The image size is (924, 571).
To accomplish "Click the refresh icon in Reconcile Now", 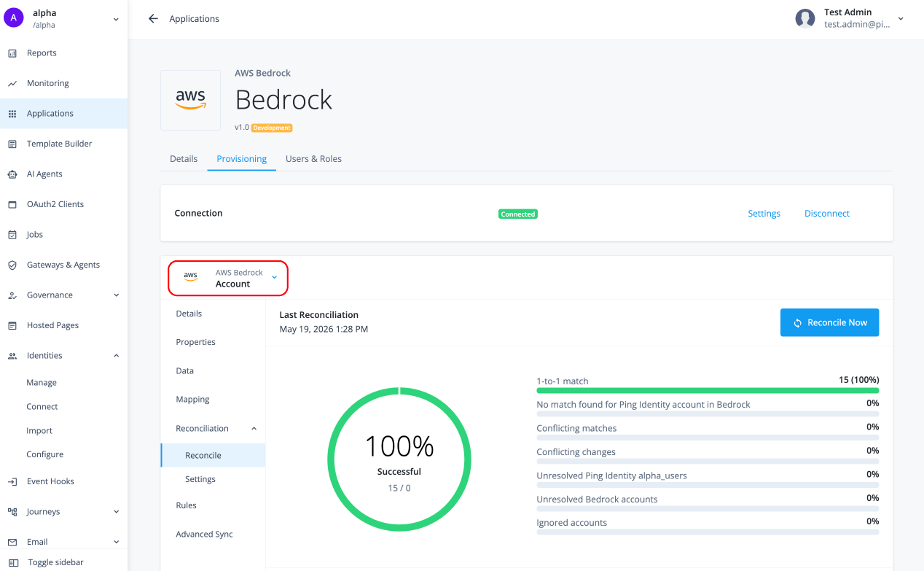I will (x=798, y=323).
